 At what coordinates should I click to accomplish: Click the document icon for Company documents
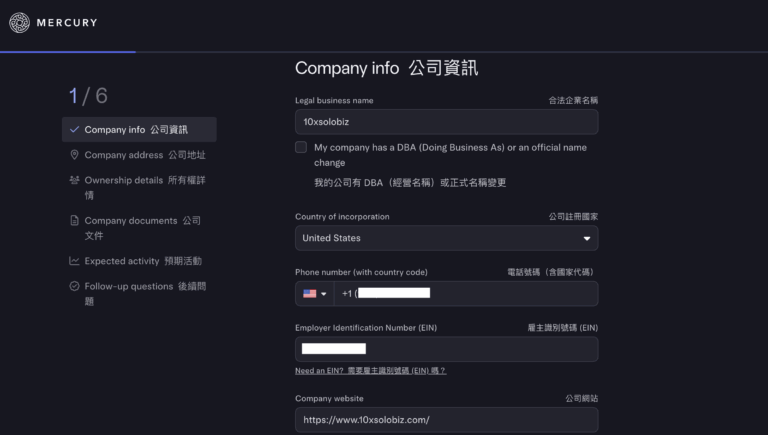pyautogui.click(x=74, y=221)
